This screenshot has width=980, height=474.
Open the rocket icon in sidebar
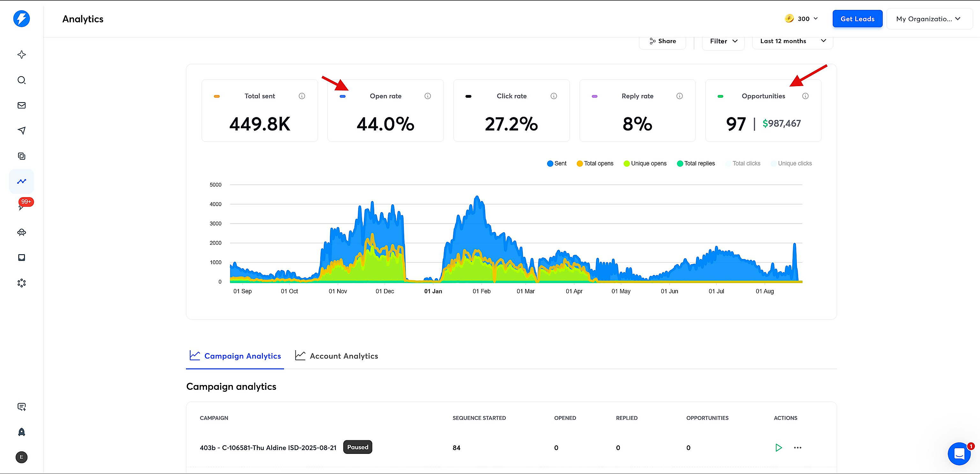(x=22, y=432)
